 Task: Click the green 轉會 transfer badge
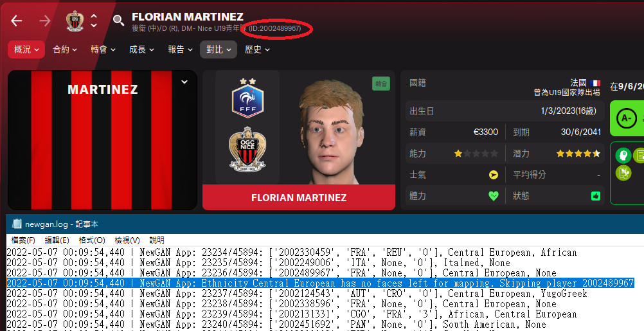click(x=380, y=84)
